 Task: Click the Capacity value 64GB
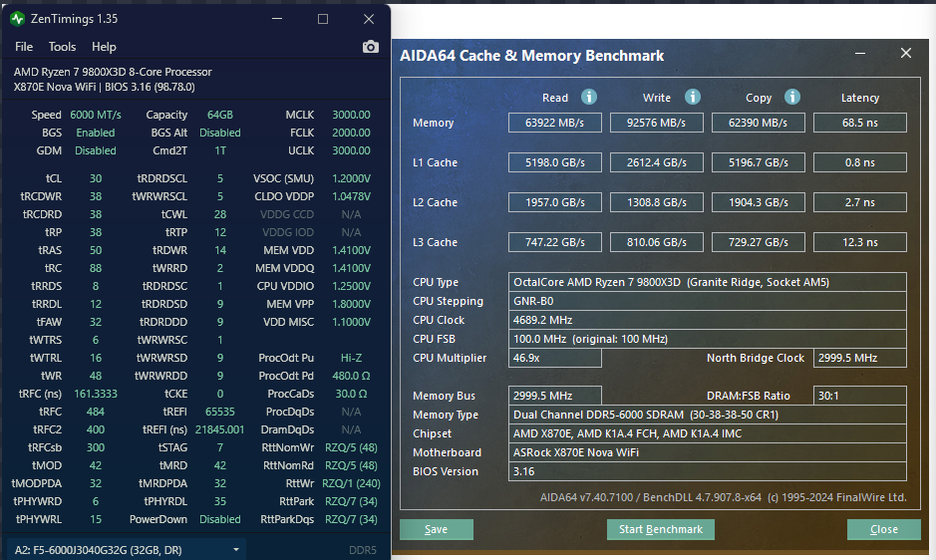point(220,115)
